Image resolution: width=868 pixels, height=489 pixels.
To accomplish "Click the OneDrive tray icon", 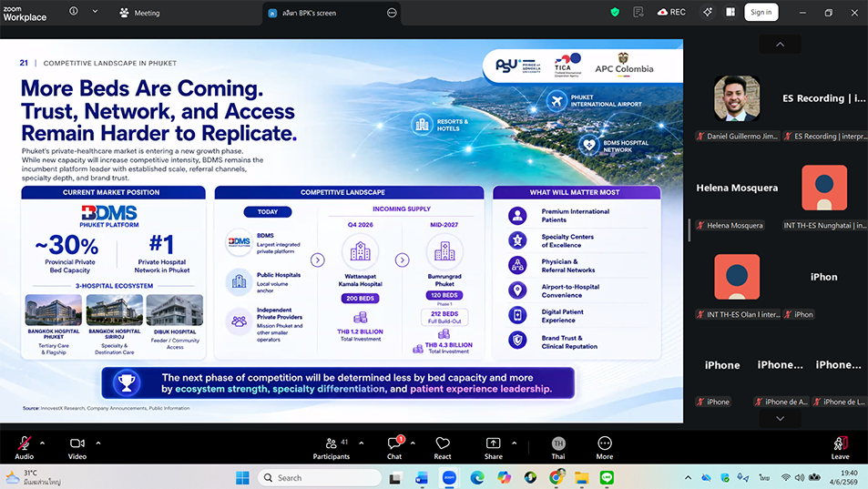I will tap(706, 478).
